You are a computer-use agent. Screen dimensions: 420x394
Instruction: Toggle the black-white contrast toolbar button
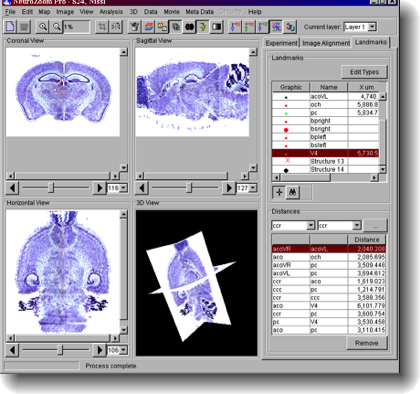[217, 27]
